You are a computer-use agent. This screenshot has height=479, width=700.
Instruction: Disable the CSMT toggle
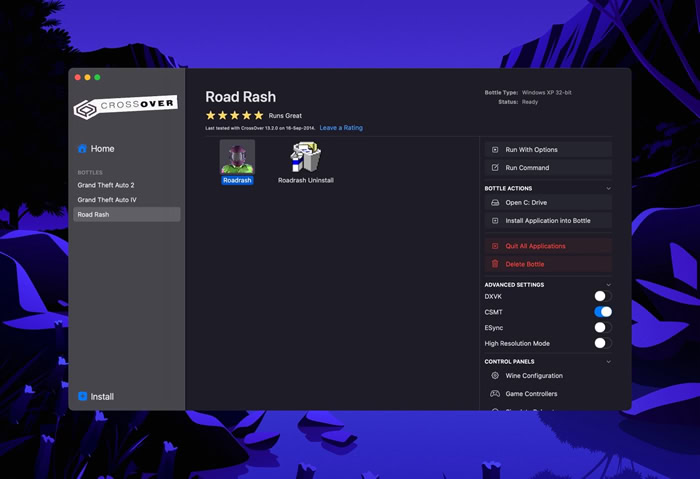pyautogui.click(x=603, y=312)
